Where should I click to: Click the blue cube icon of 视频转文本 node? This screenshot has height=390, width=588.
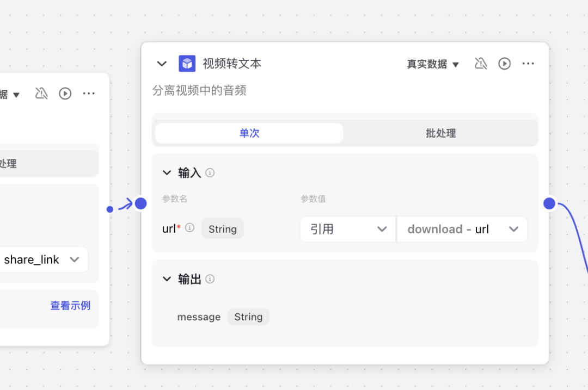(x=187, y=63)
